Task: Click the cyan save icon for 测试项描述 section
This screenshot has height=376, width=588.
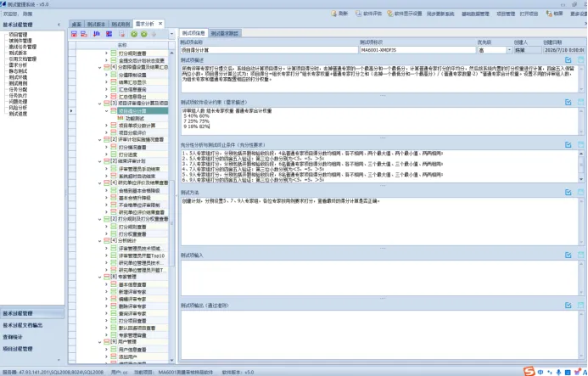Action: coord(581,59)
